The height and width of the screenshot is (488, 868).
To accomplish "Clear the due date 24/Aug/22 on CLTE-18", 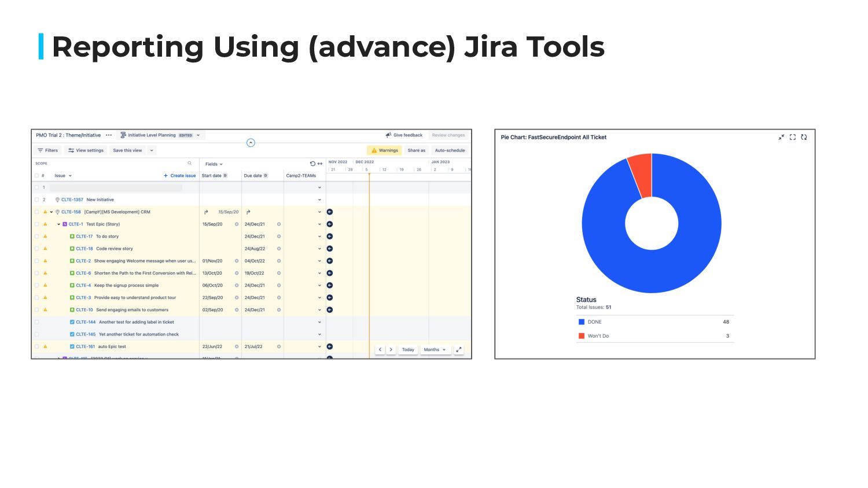I will (279, 249).
